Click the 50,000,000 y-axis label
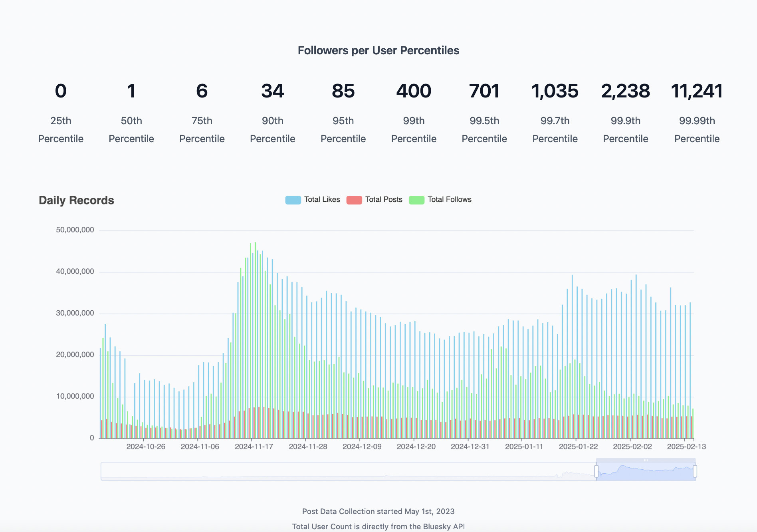Viewport: 757px width, 532px height. point(75,230)
